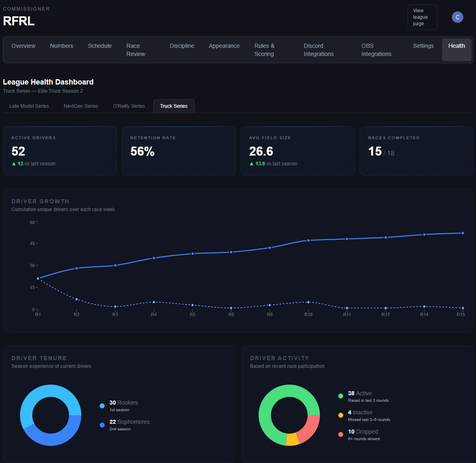This screenshot has width=476, height=463.
Task: Click the R13 axis label
Action: click(x=386, y=314)
